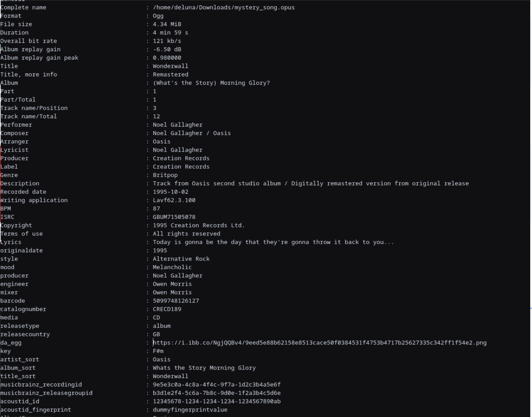Click the ISRC value GBUM71505078

[x=174, y=217]
